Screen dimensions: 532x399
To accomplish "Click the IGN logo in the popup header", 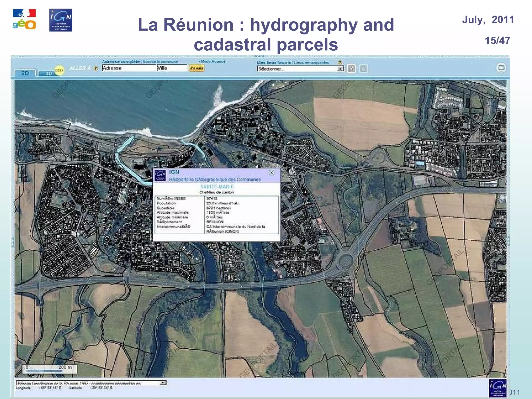I will coord(160,175).
